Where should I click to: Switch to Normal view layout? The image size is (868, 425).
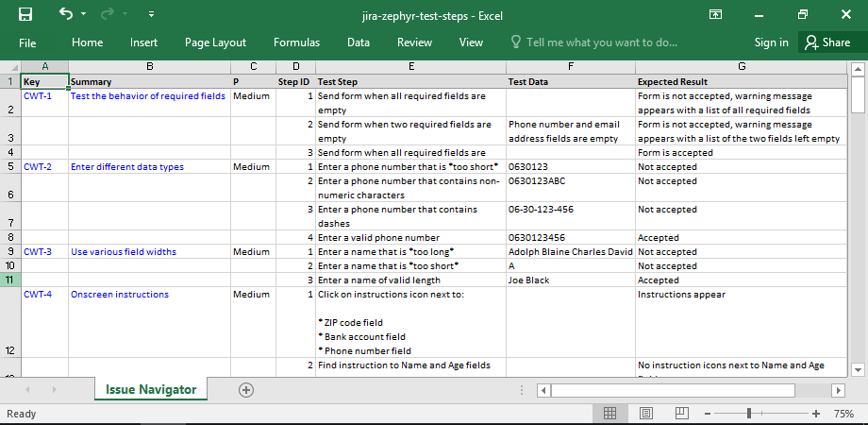[x=610, y=414]
